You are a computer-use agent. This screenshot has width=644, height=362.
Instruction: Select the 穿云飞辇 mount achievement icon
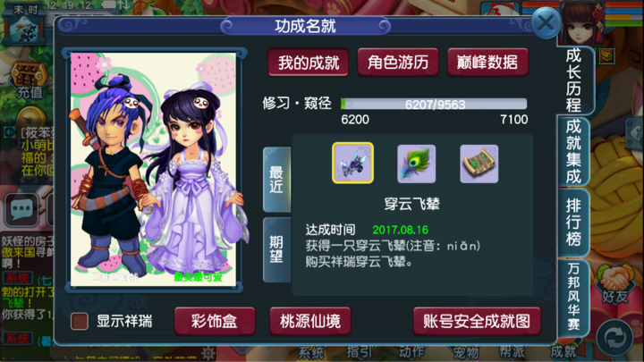click(352, 163)
